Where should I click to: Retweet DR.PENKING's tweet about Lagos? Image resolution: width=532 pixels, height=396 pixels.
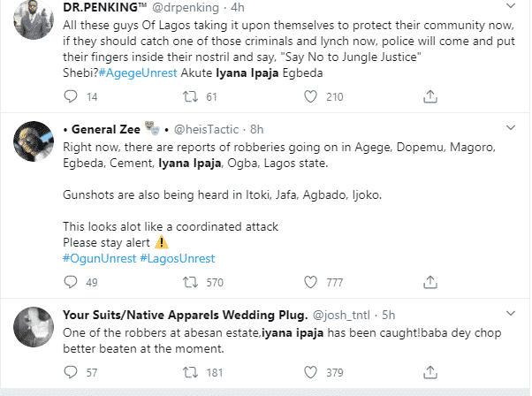tap(189, 95)
